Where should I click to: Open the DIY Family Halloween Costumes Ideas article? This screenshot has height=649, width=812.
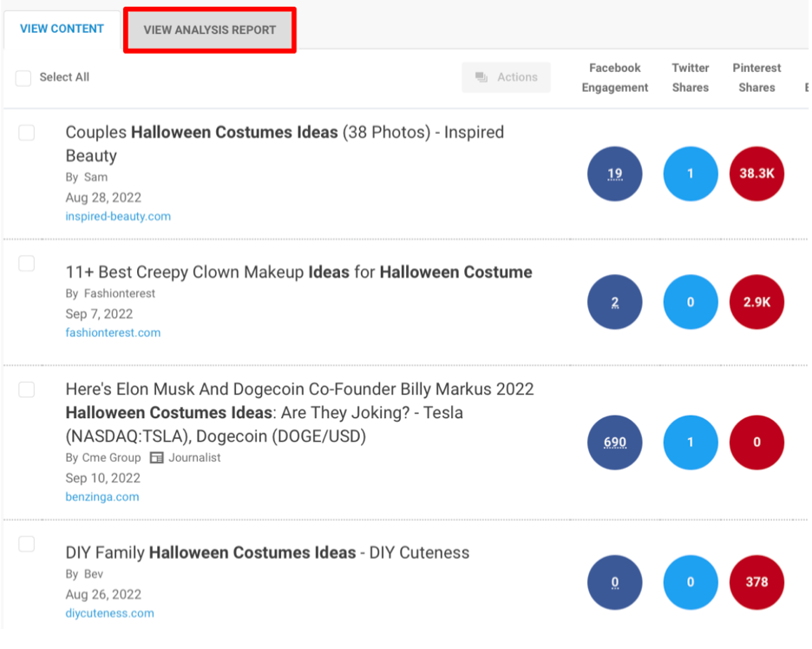[267, 553]
